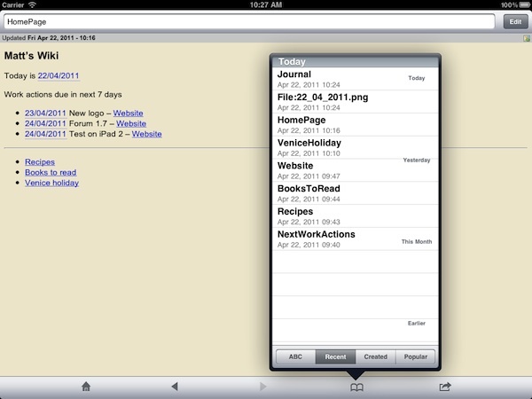Tap the Home icon in bottom toolbar

click(86, 387)
